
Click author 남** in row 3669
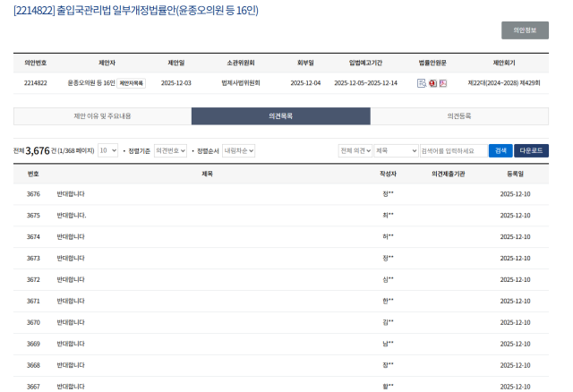click(x=388, y=344)
